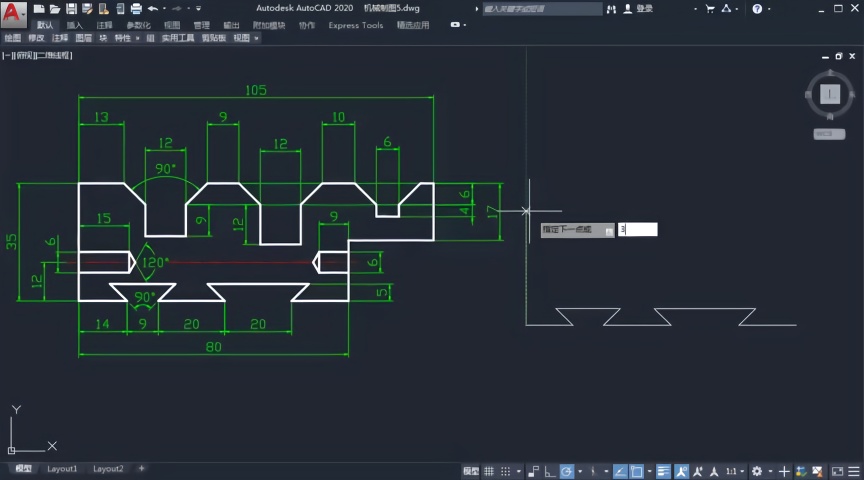Open the 实用工具 panel button
This screenshot has height=480, width=864.
pyautogui.click(x=177, y=38)
